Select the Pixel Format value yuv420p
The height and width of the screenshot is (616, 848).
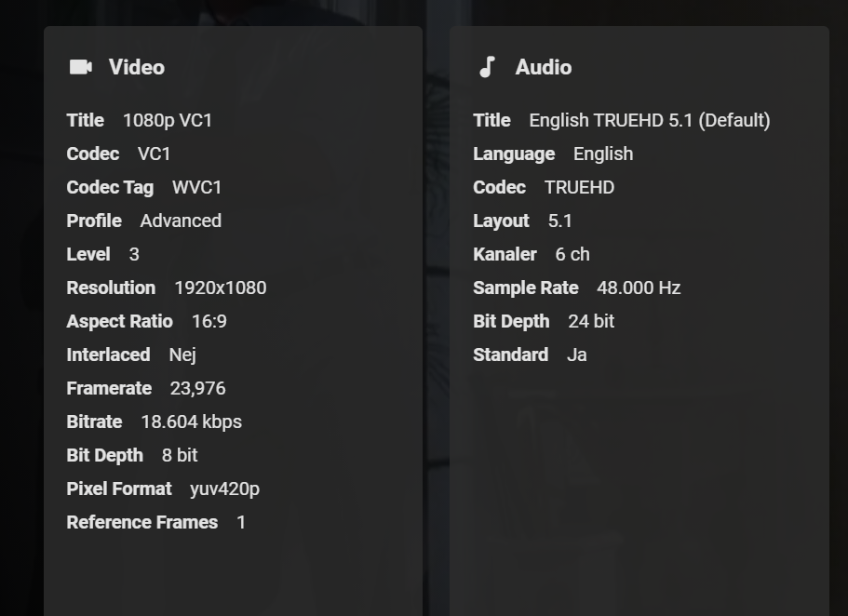(224, 489)
